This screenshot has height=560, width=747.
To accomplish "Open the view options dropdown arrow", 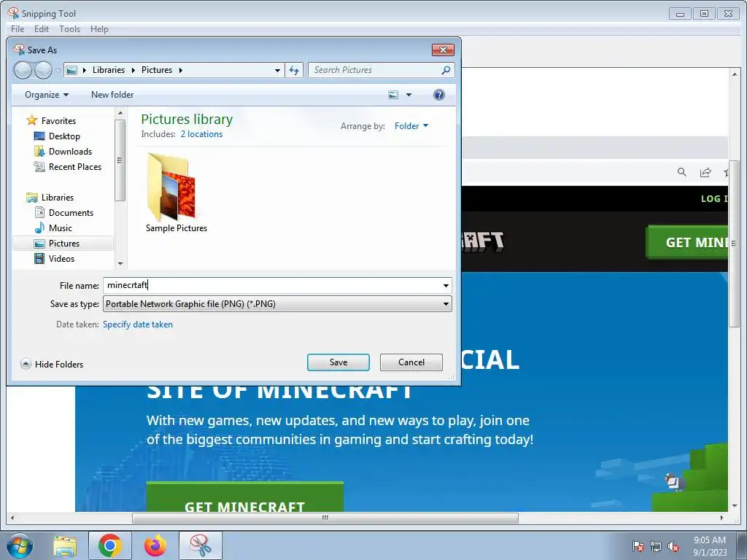I will [409, 95].
